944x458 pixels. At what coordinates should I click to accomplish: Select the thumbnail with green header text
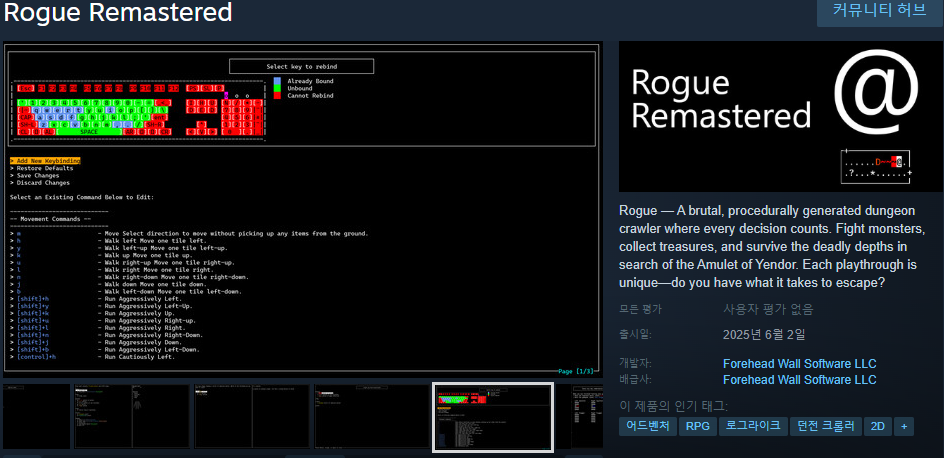pos(132,417)
